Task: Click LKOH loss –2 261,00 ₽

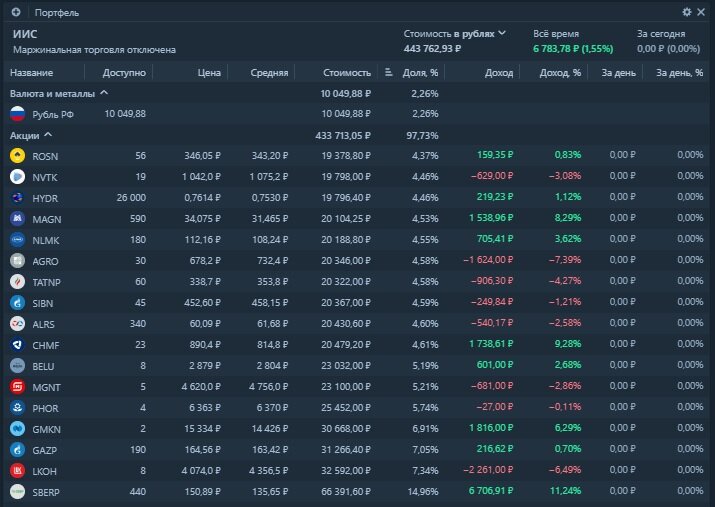Action: [x=488, y=469]
